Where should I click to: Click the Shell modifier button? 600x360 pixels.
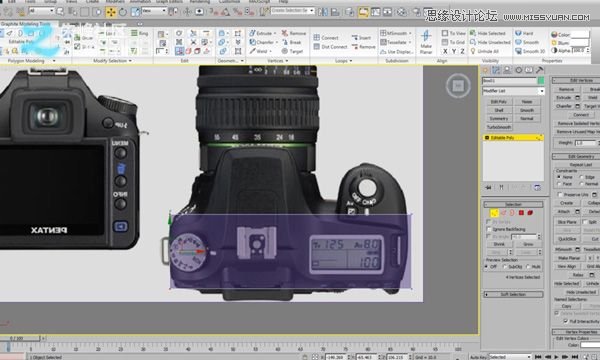499,110
